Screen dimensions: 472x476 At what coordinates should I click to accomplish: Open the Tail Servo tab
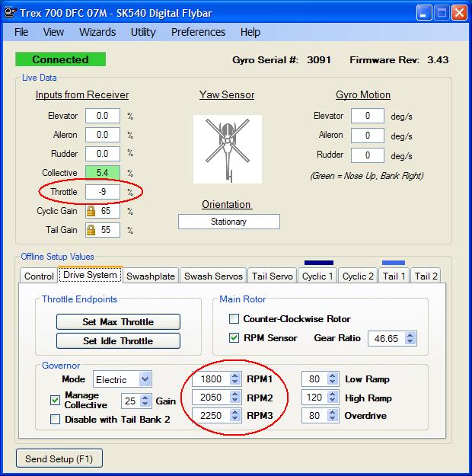tap(272, 276)
